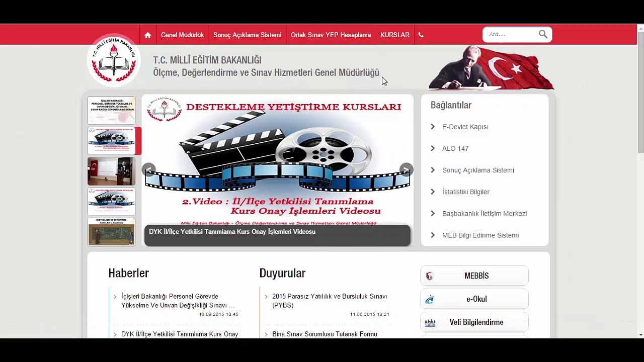
Task: Click chevron beside Sonuç Açıklama Sistemi link
Action: point(433,170)
